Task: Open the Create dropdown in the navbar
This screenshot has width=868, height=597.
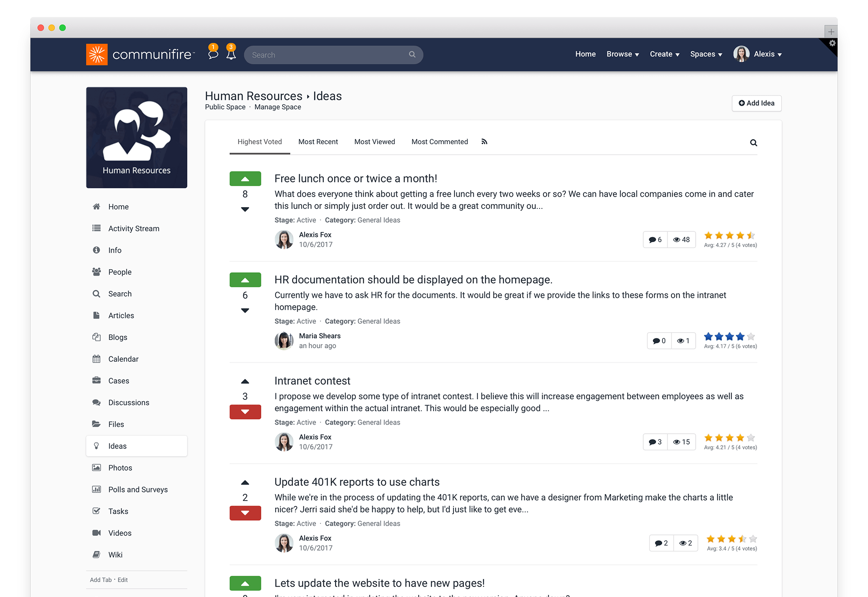Action: 664,54
